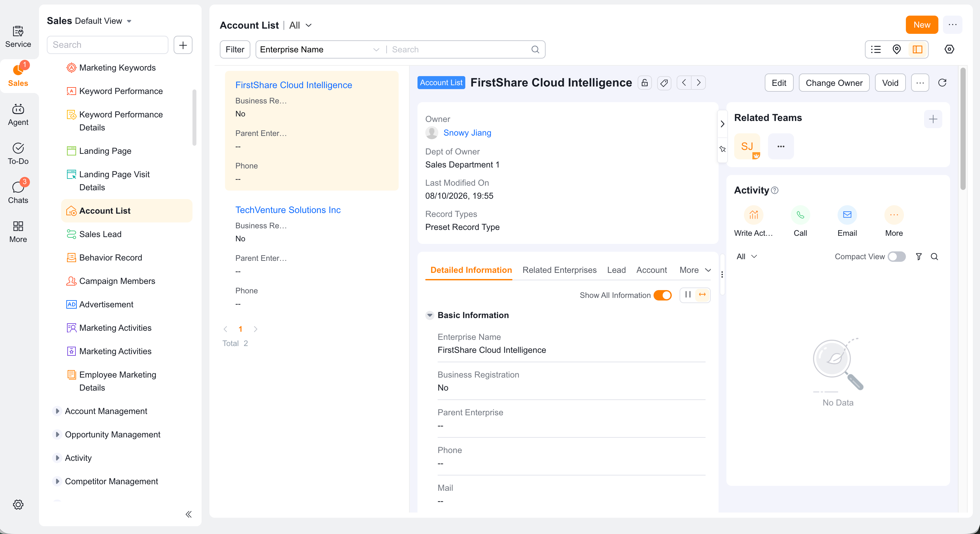Open the Agent module icon
The width and height of the screenshot is (980, 534).
(18, 114)
